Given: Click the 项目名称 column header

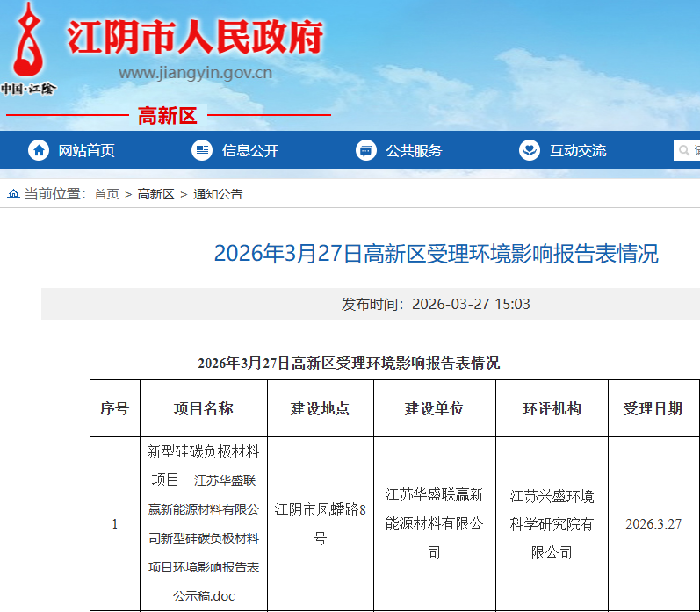Looking at the screenshot, I should tap(204, 408).
